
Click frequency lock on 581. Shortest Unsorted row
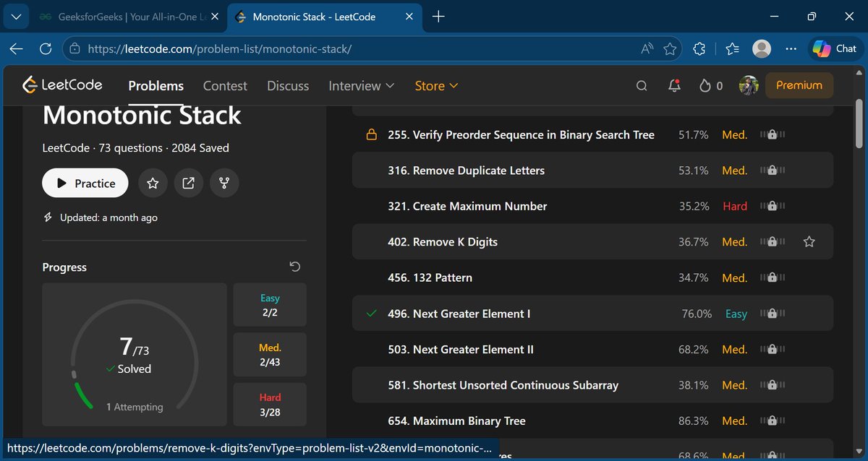coord(773,385)
